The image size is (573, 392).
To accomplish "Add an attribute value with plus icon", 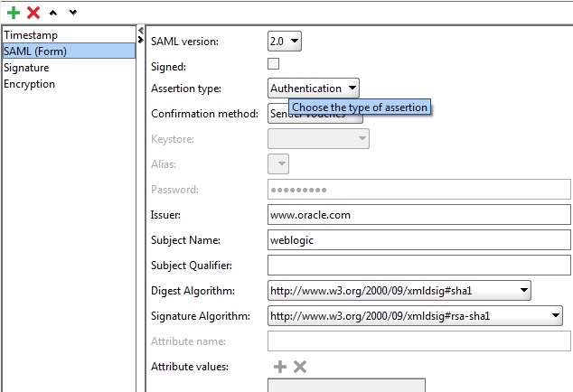I will [280, 366].
